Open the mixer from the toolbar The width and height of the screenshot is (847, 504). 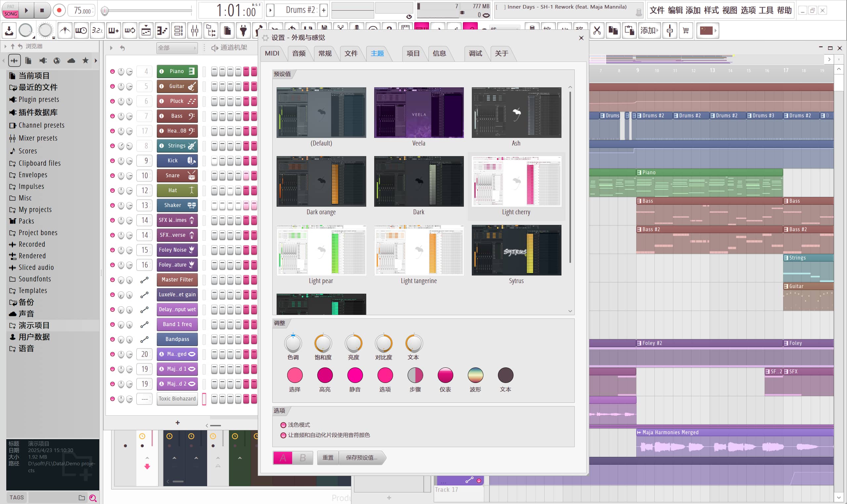(195, 31)
